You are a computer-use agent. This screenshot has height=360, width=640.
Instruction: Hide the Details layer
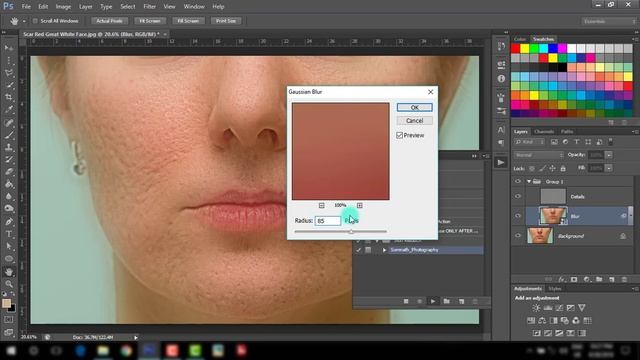(x=518, y=196)
